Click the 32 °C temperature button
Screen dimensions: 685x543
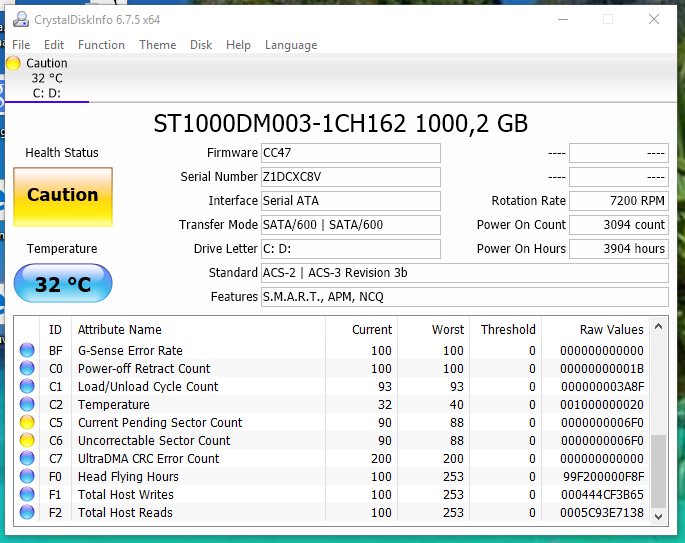[63, 283]
